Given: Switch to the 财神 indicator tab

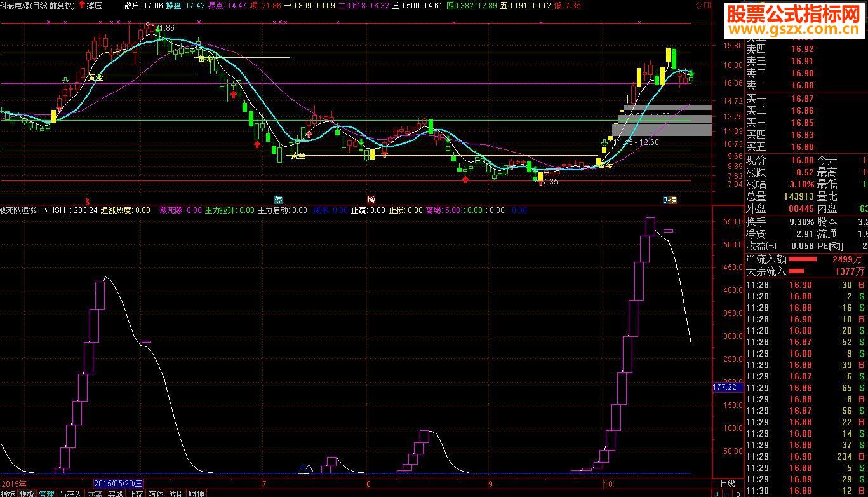Looking at the screenshot, I should click(197, 493).
